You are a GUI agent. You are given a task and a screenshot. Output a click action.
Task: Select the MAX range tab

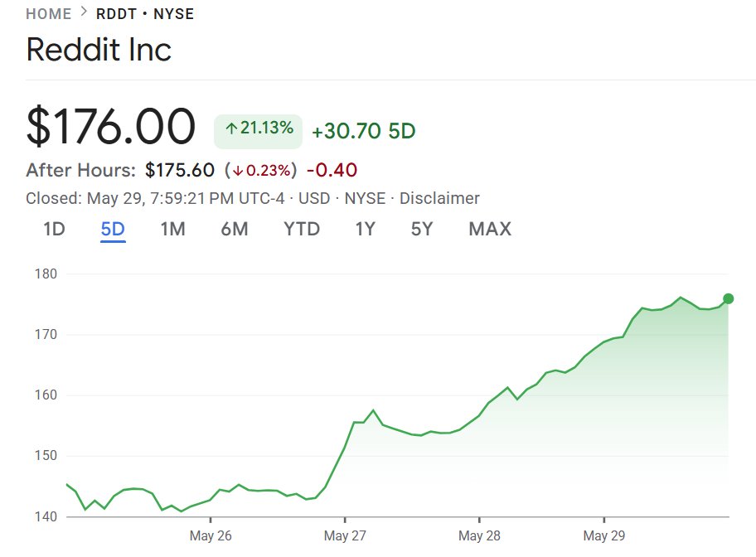(x=490, y=229)
